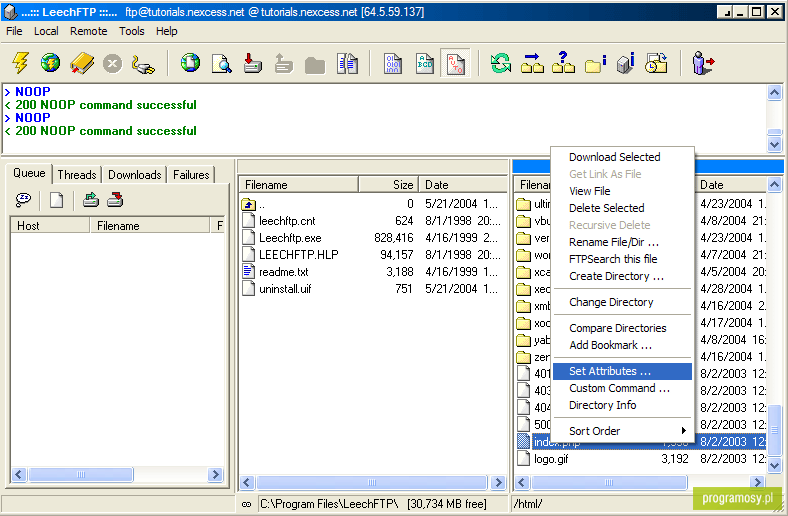The image size is (788, 516).
Task: Open the Remote menu
Action: click(88, 31)
